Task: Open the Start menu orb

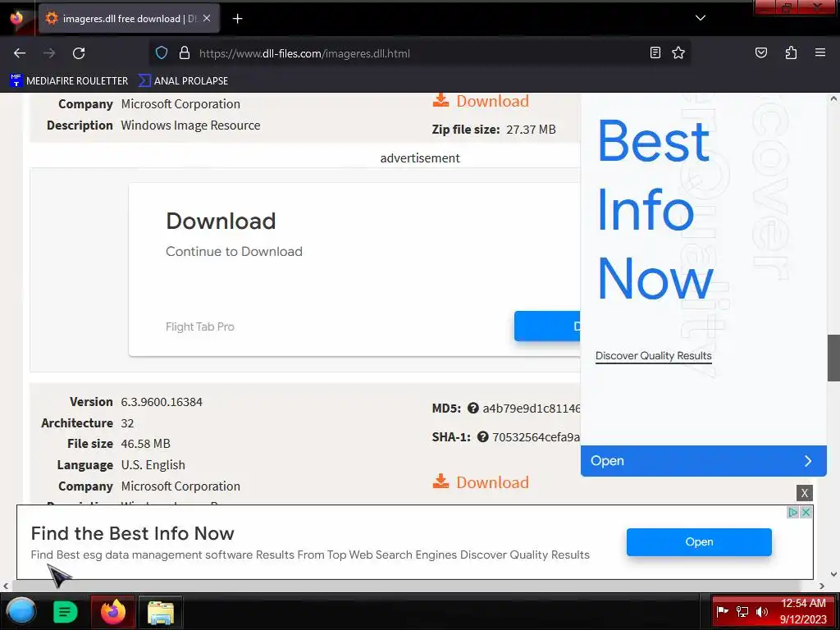Action: pyautogui.click(x=21, y=611)
